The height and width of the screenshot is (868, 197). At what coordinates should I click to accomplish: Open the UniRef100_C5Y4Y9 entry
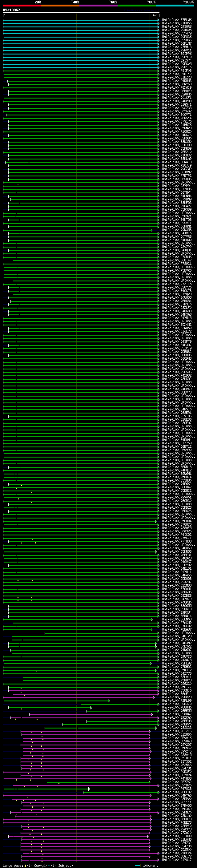pos(177,33)
